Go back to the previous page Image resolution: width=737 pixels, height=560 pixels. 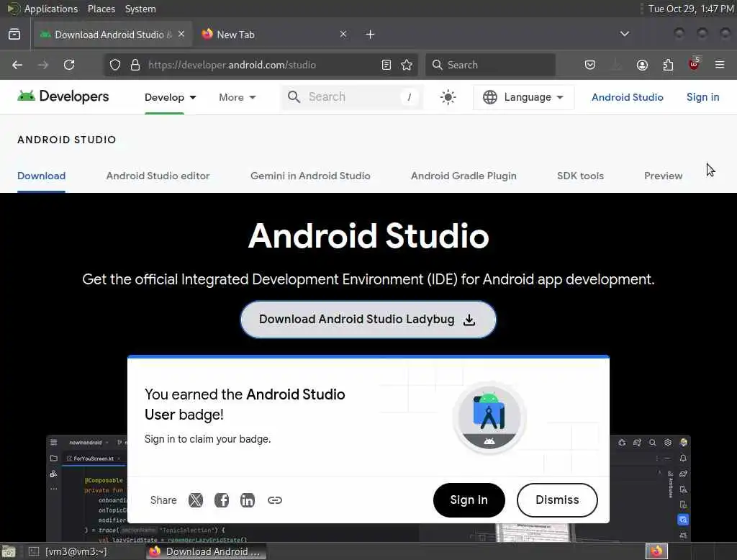[x=17, y=65]
